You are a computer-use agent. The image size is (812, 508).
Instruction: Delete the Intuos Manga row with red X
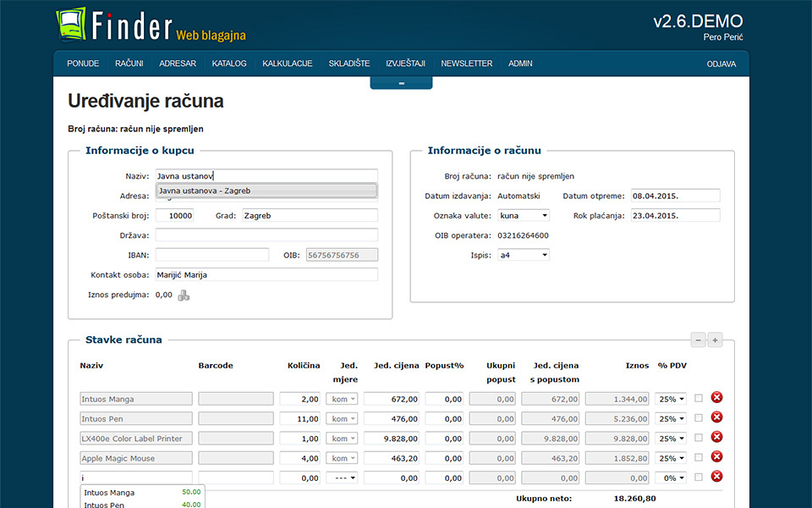(717, 398)
